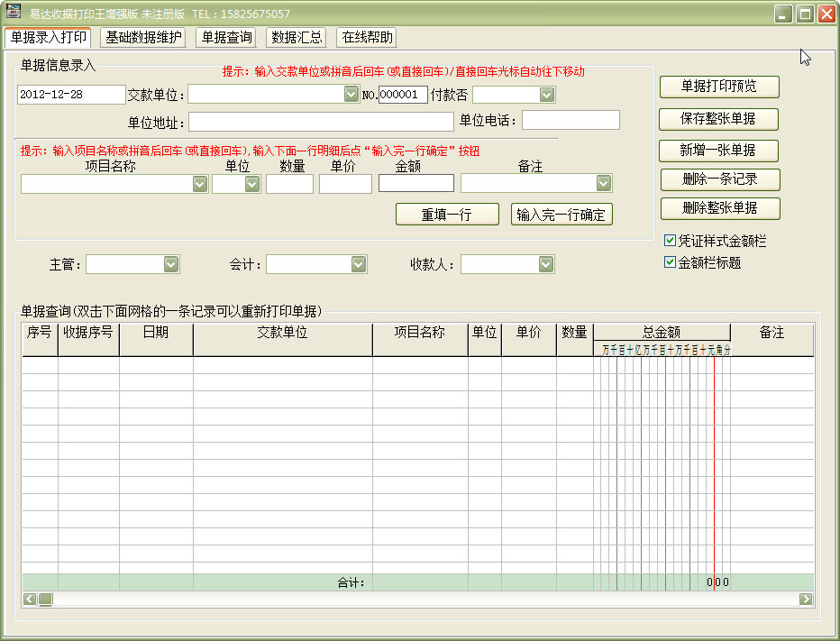The height and width of the screenshot is (641, 840).
Task: Click the 金额 input field
Action: pos(416,183)
